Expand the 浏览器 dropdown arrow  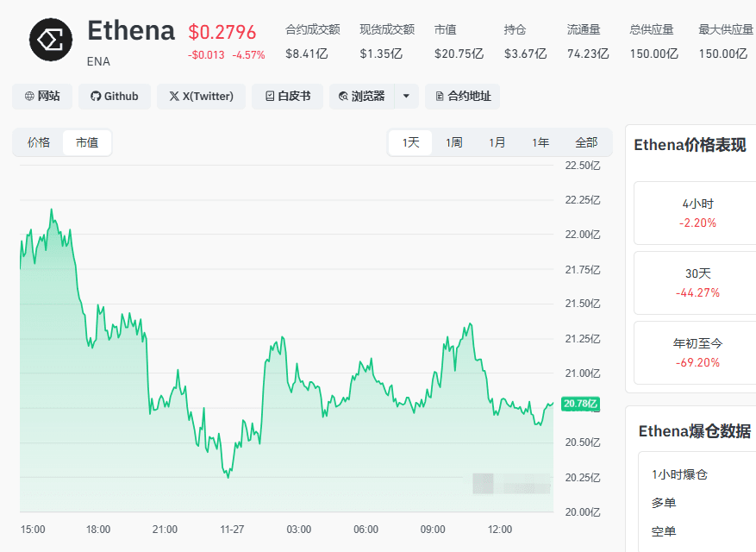point(407,97)
